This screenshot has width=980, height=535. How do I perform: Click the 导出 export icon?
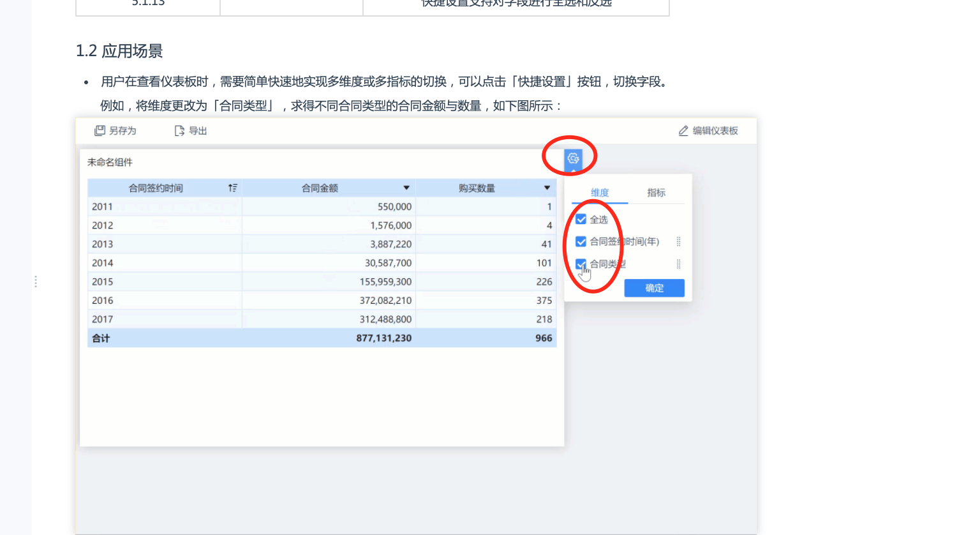click(x=179, y=131)
